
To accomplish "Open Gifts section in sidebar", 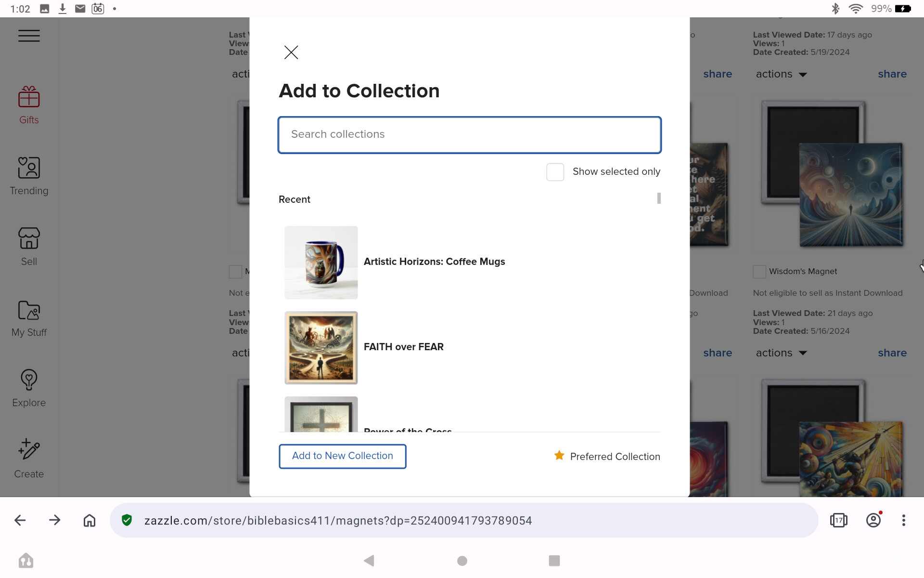I will (x=29, y=105).
